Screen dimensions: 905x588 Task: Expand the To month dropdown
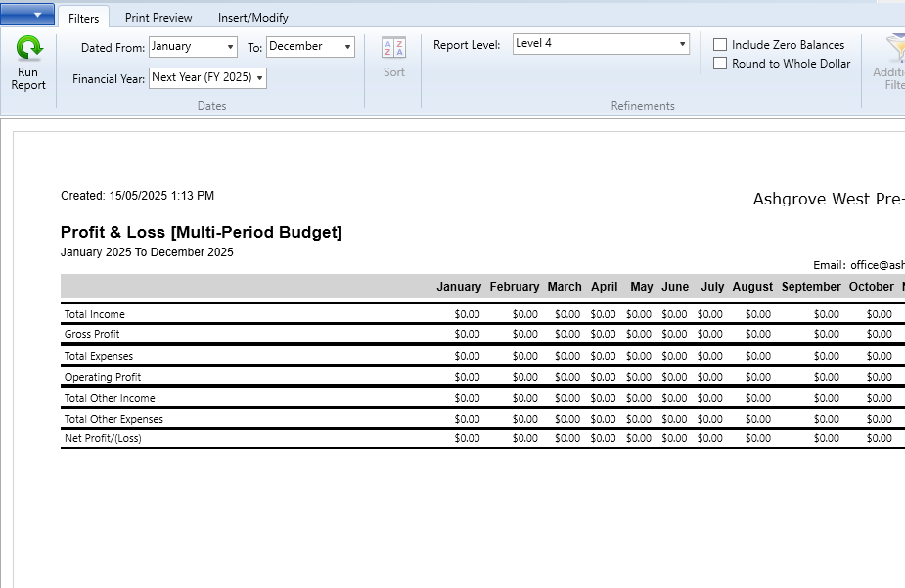pos(310,47)
